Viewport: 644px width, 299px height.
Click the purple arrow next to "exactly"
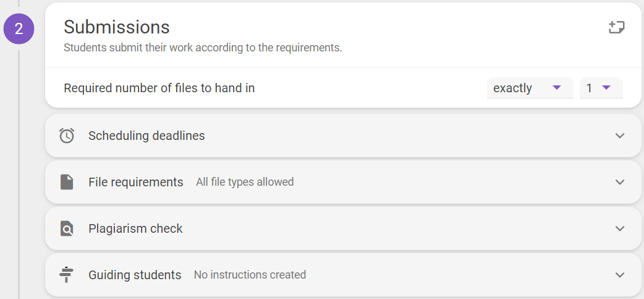557,87
